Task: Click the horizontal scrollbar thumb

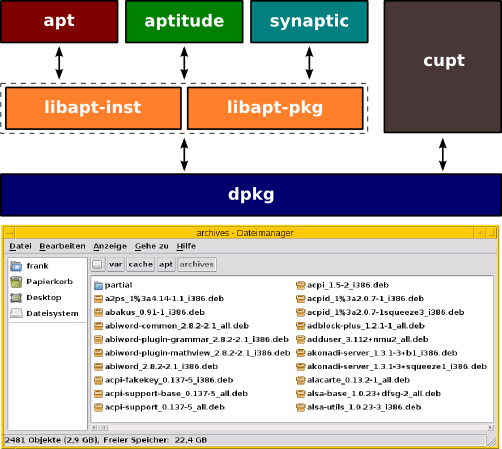Action: pos(103,427)
